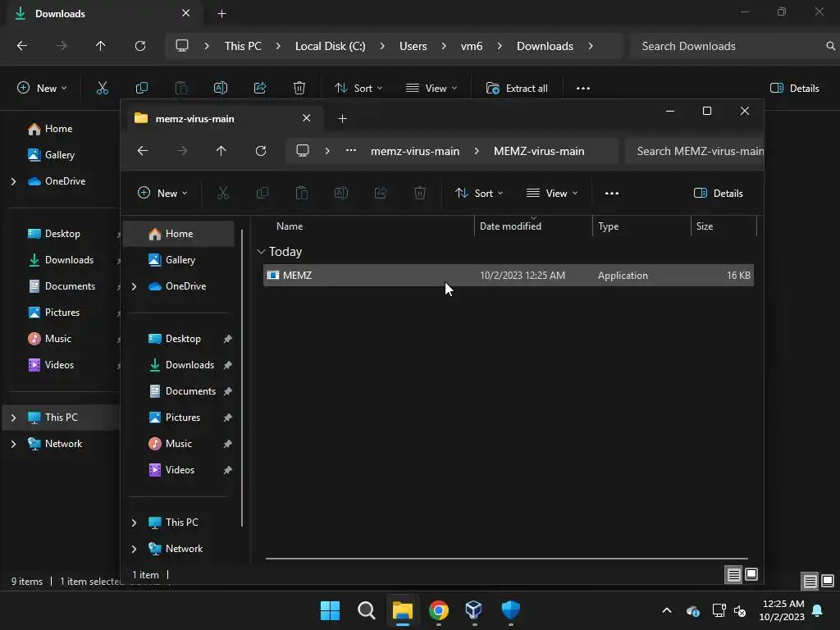This screenshot has height=630, width=840.
Task: Open See more menu in Downloads window toolbar
Action: 583,89
